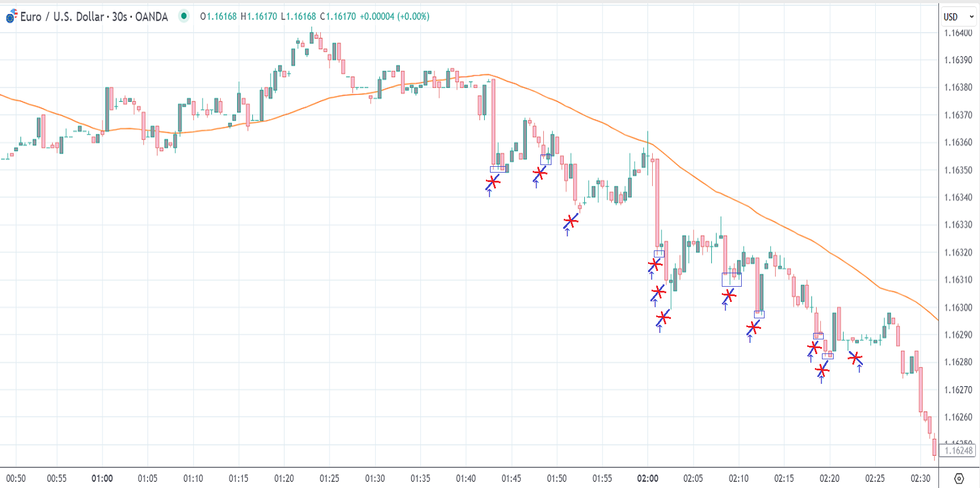
Task: Click the lowest star marker just after 02:00
Action: [663, 318]
